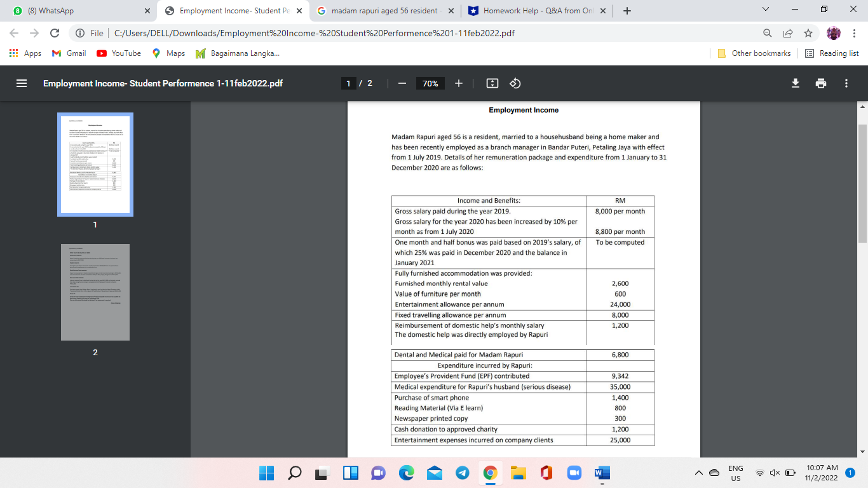Open the PDF more options menu
868x488 pixels.
[x=845, y=83]
